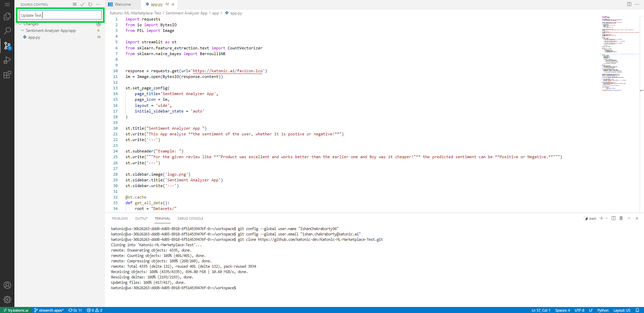
Task: Click line number 13 in gutter
Action: tap(115, 88)
